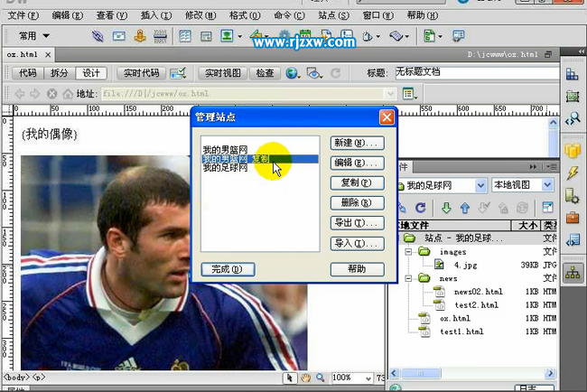Open the 我的足球网 site dropdown
The width and height of the screenshot is (587, 392).
(480, 185)
